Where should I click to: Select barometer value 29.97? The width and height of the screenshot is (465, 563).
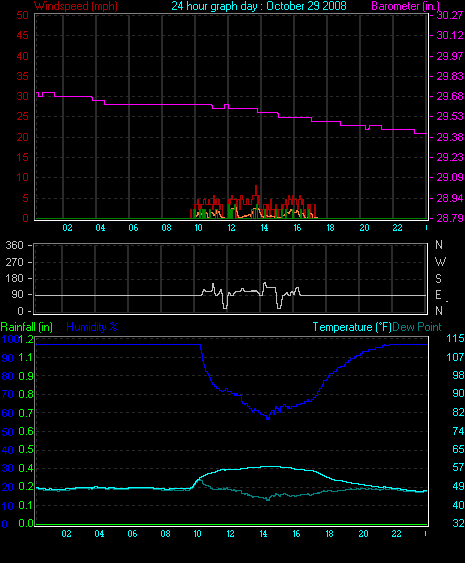450,56
